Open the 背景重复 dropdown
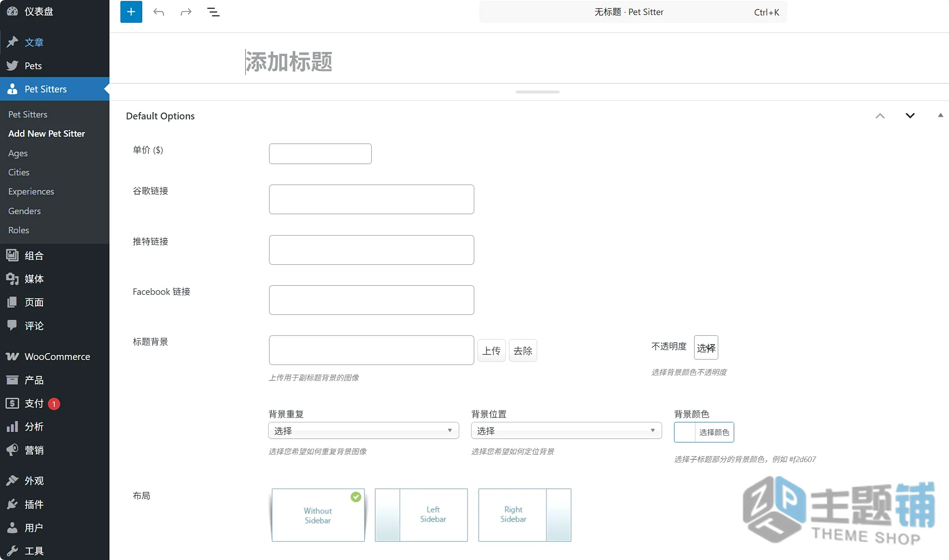 click(x=363, y=431)
